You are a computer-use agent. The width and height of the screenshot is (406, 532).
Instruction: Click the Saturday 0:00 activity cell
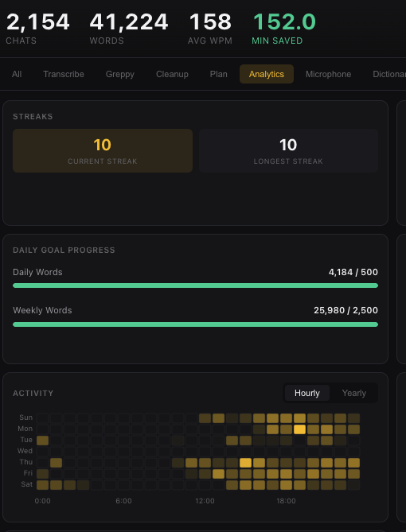(42, 485)
